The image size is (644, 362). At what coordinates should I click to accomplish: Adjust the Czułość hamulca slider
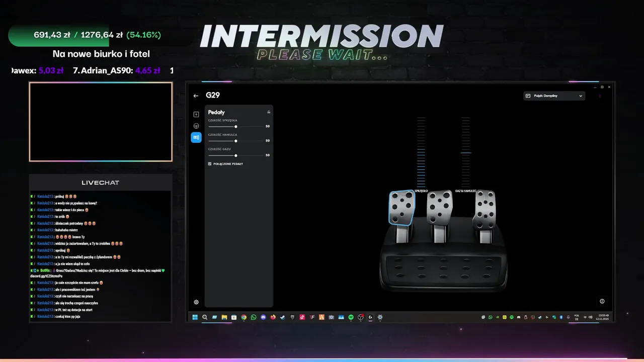235,141
